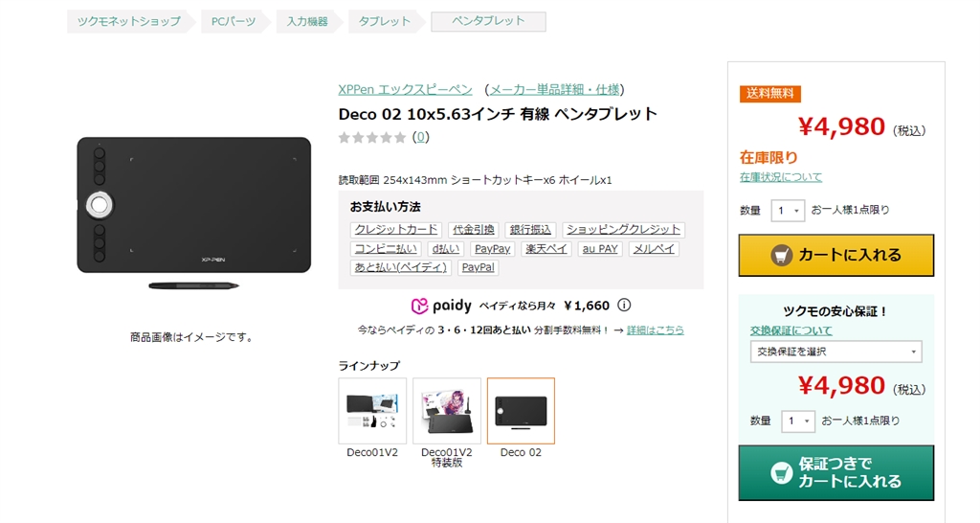Click cart icon on yellow button
The height and width of the screenshot is (523, 980).
tap(781, 255)
